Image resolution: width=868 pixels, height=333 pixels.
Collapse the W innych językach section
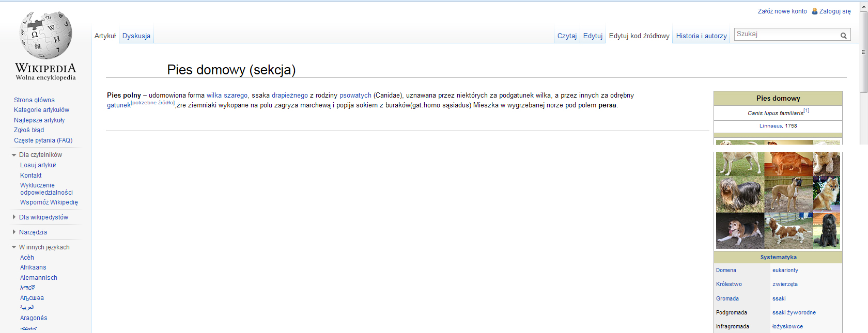(x=14, y=247)
